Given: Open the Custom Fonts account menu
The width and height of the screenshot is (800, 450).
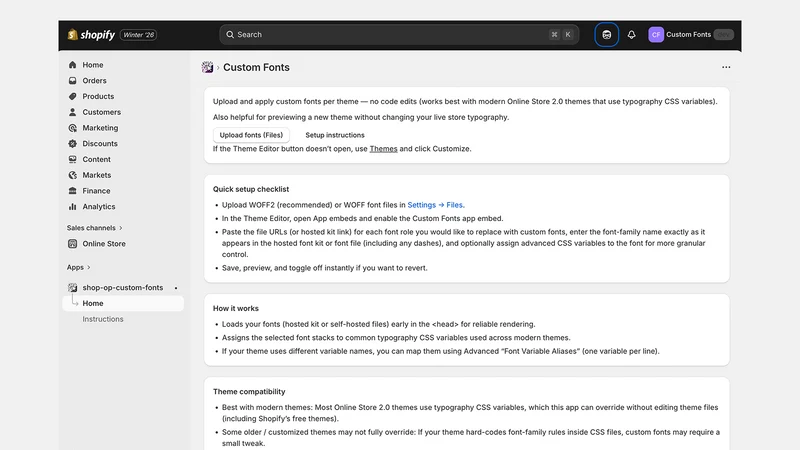Looking at the screenshot, I should (691, 35).
